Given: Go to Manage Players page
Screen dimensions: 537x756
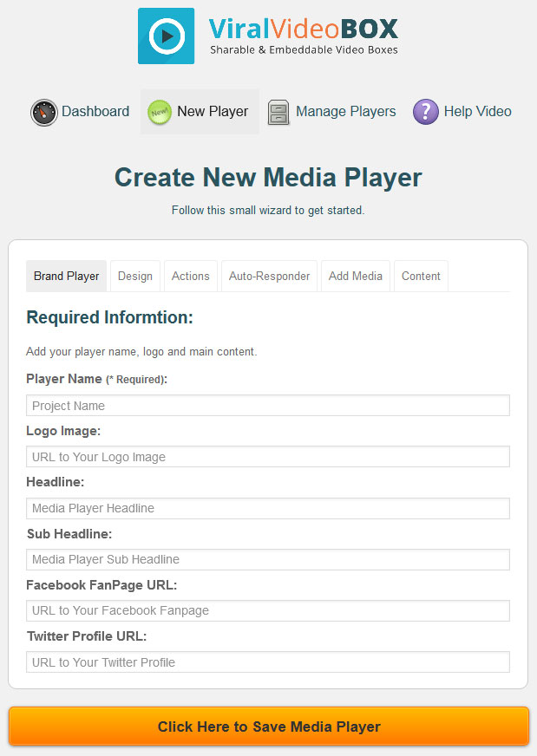Looking at the screenshot, I should pos(345,111).
